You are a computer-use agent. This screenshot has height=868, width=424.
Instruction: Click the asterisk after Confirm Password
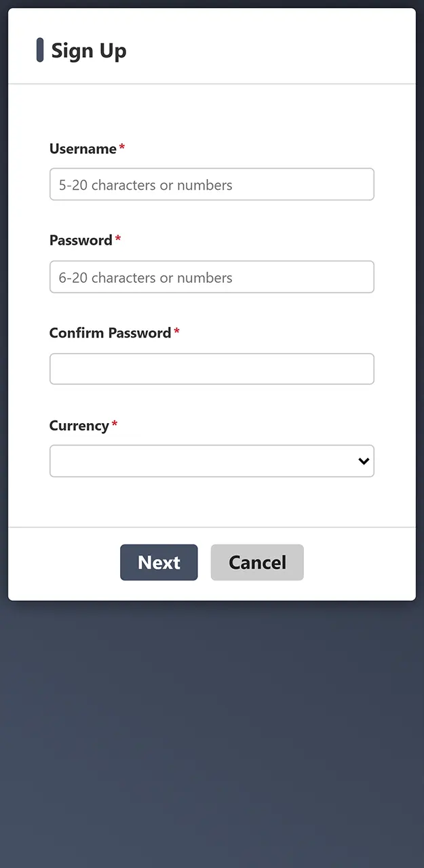(177, 331)
